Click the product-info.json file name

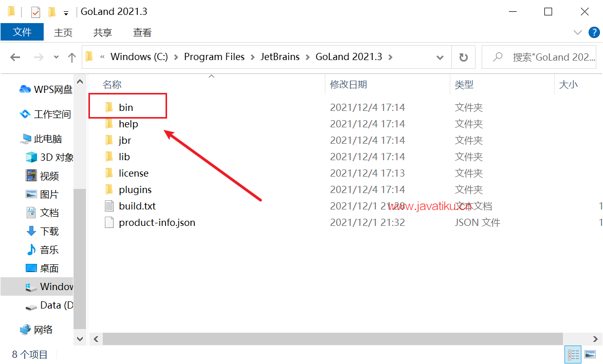pos(157,223)
